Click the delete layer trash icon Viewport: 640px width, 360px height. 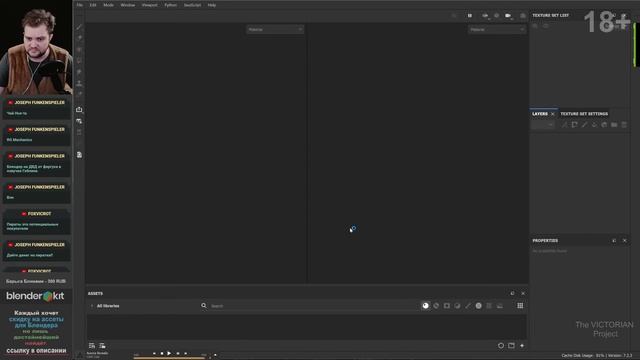tap(624, 125)
